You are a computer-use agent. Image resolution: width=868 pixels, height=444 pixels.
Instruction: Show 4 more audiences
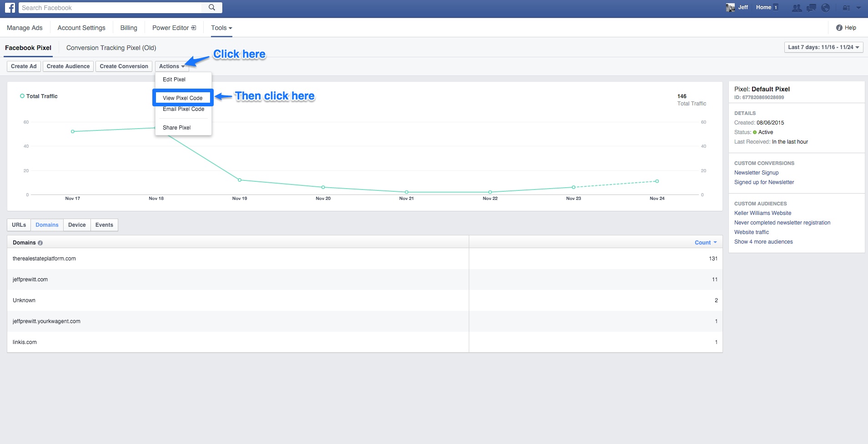763,242
